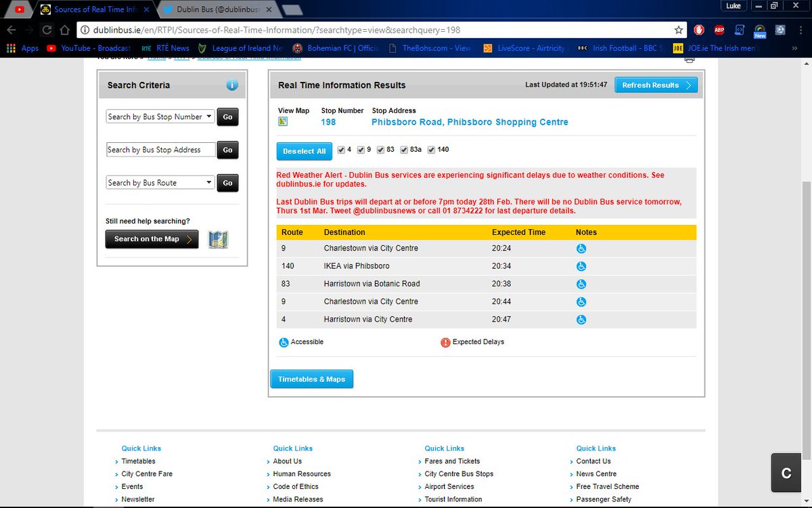Viewport: 812px width, 508px height.
Task: Open the map icon under View Map
Action: tap(283, 122)
